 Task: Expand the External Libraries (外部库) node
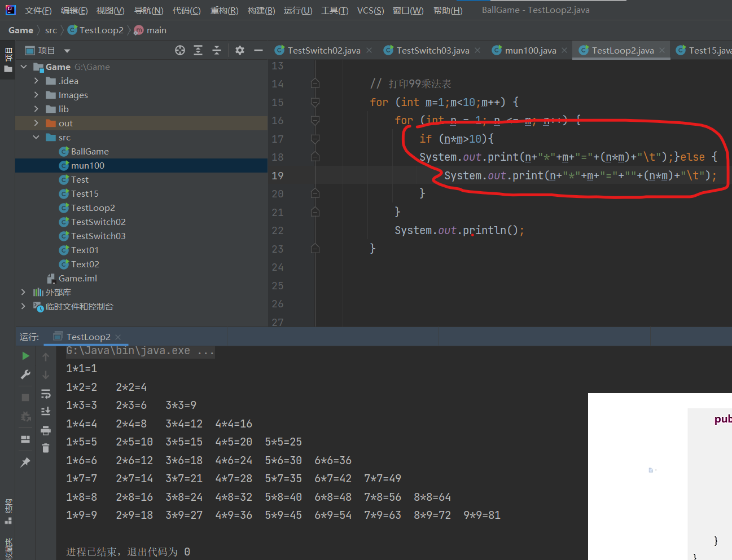coord(23,292)
